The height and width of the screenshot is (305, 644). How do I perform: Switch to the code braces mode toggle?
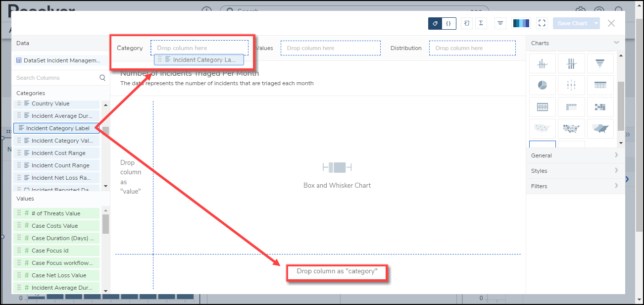pos(449,23)
